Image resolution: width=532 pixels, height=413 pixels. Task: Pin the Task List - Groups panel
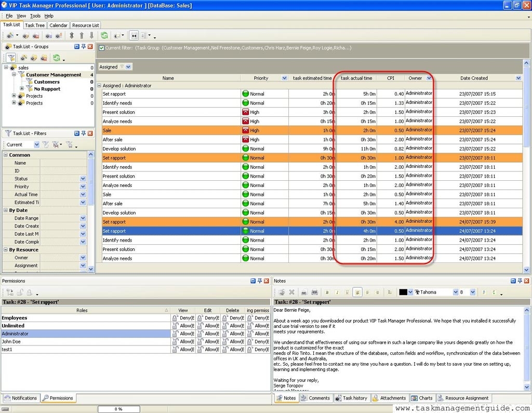point(84,46)
